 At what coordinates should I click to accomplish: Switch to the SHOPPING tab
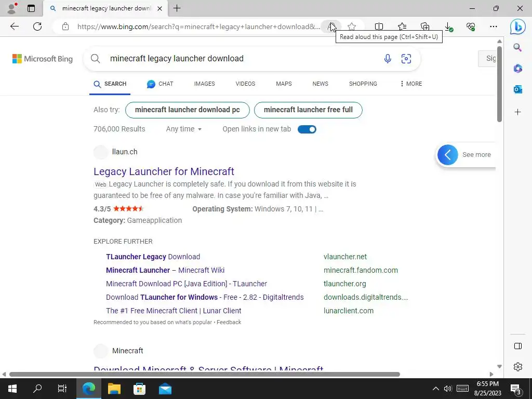363,84
